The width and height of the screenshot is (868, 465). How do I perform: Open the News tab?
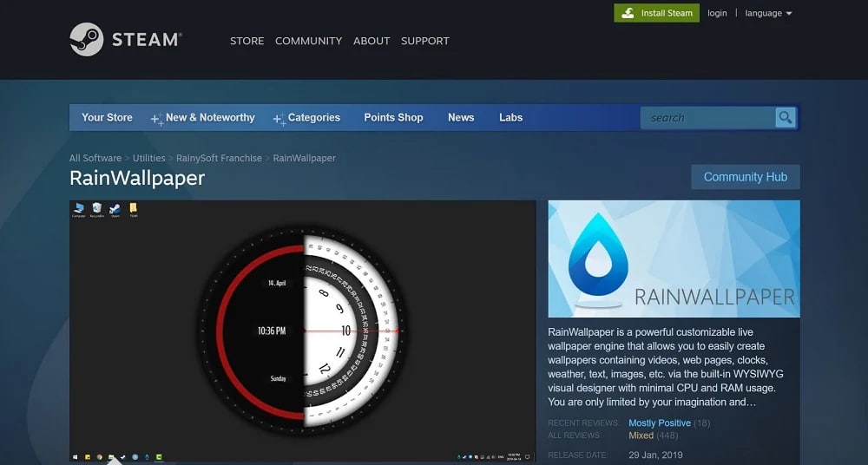tap(461, 117)
